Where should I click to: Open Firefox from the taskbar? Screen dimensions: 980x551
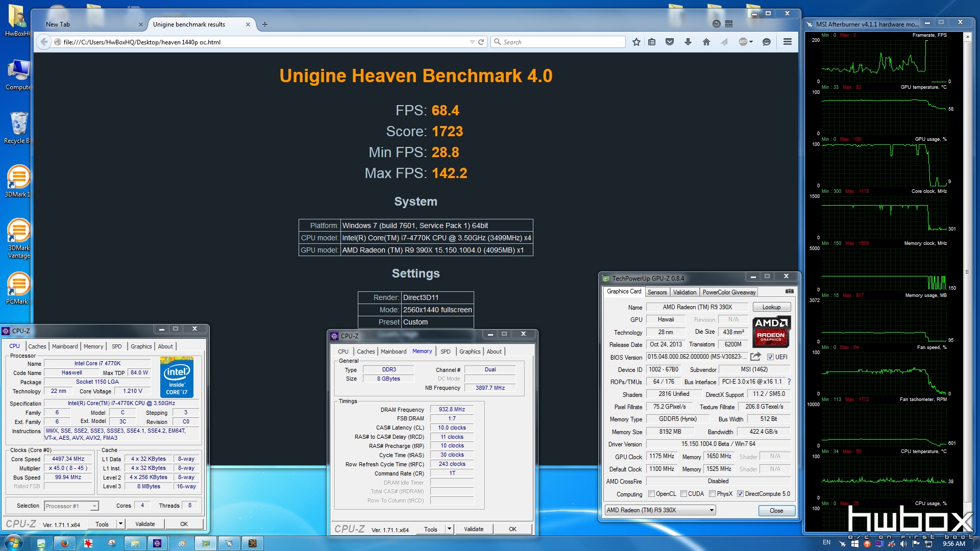click(x=64, y=543)
